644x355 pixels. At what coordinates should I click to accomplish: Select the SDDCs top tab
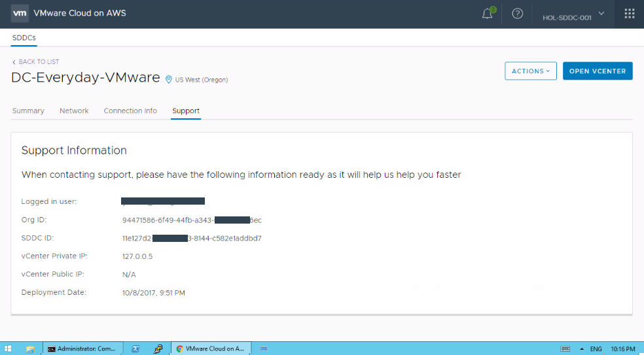point(24,38)
